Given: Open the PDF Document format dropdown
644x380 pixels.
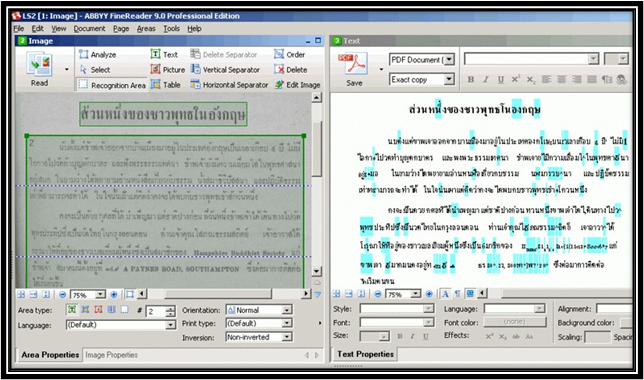Looking at the screenshot, I should pos(449,60).
